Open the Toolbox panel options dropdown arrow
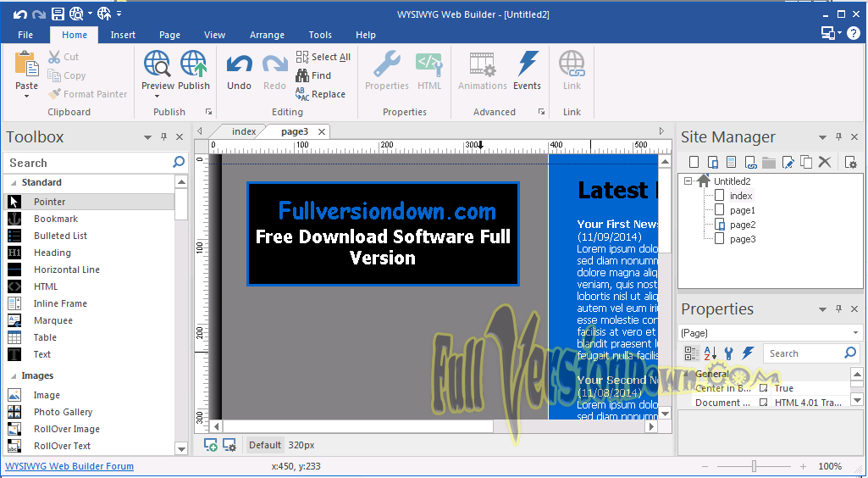The image size is (868, 478). click(x=147, y=137)
